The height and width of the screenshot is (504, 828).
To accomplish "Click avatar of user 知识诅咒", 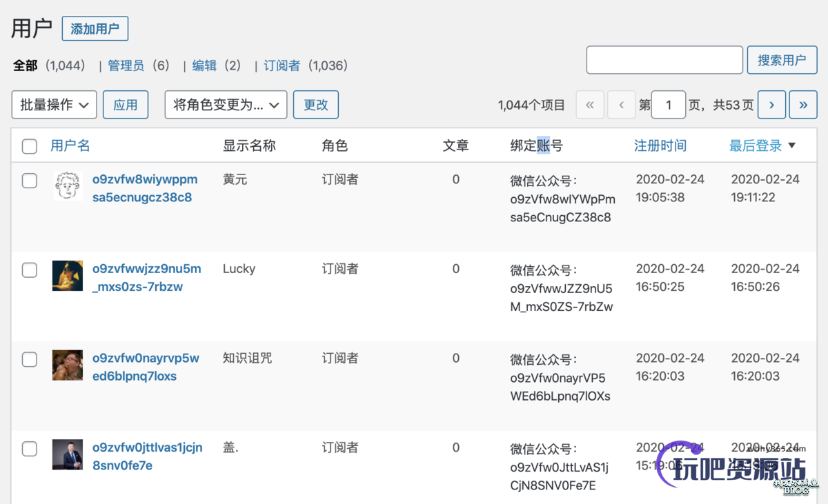I will tap(68, 365).
